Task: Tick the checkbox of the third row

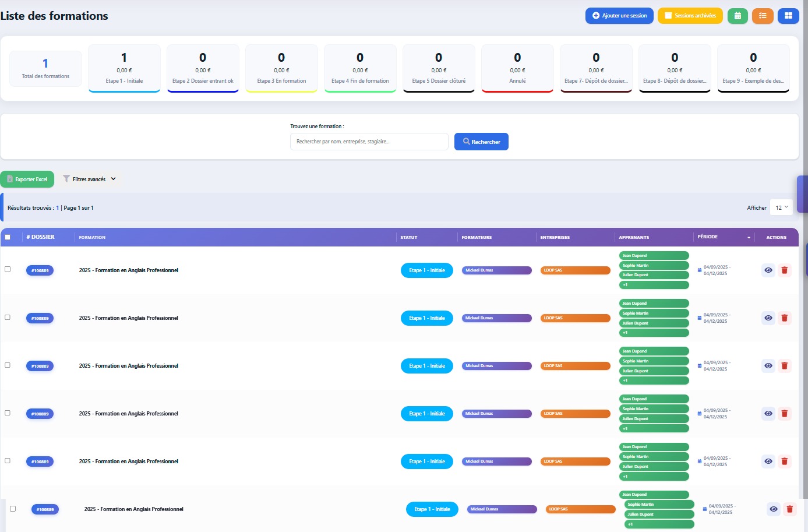Action: pyautogui.click(x=8, y=365)
